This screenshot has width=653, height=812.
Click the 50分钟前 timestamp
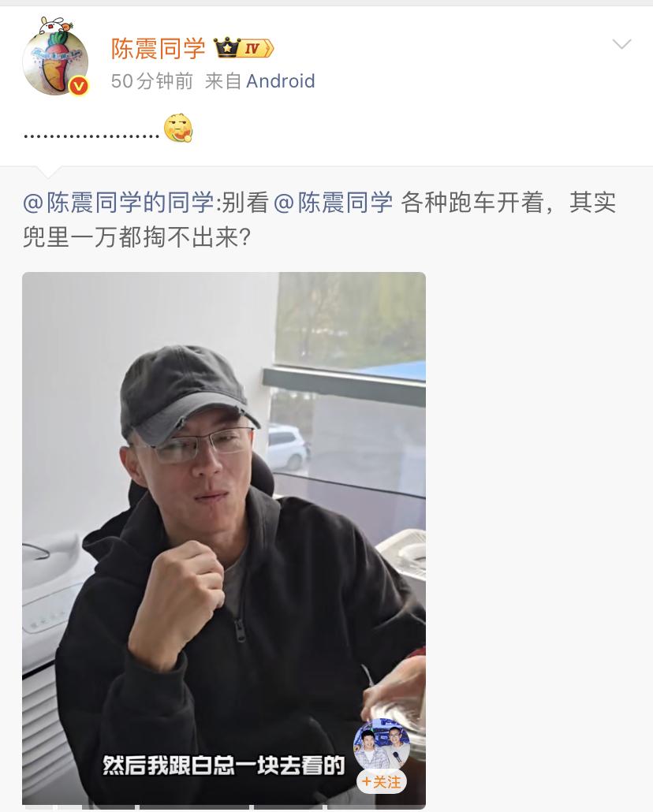[x=152, y=80]
